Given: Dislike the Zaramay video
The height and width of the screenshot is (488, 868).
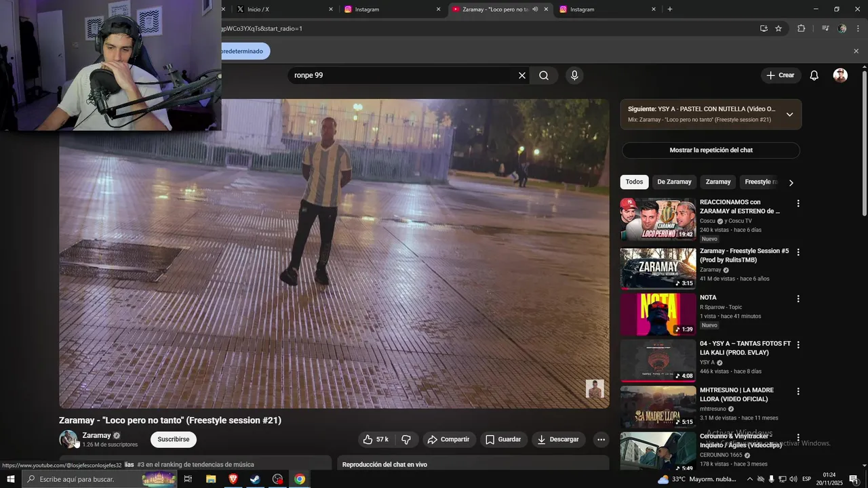Looking at the screenshot, I should coord(406,439).
